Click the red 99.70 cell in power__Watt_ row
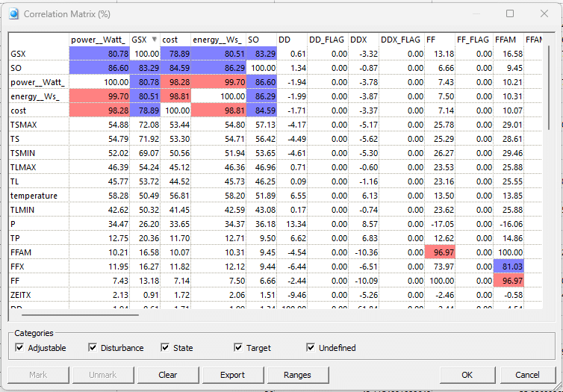The width and height of the screenshot is (563, 392). tap(218, 81)
